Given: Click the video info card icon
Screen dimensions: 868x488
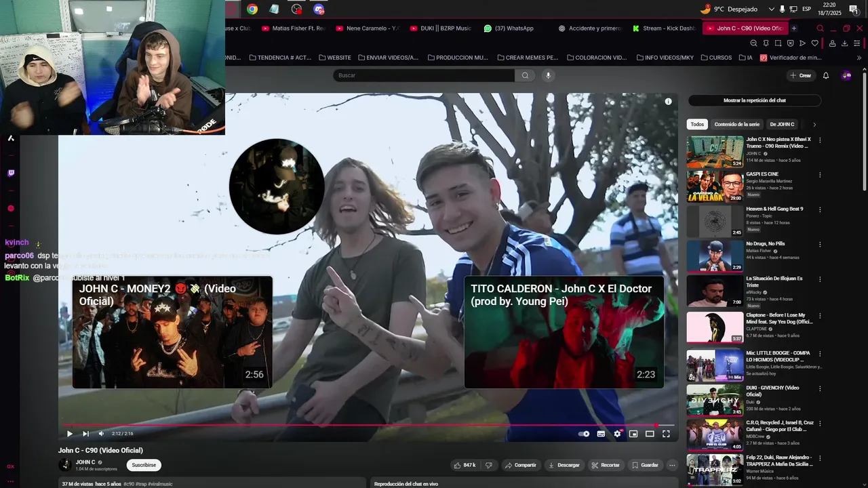Looking at the screenshot, I should (668, 102).
